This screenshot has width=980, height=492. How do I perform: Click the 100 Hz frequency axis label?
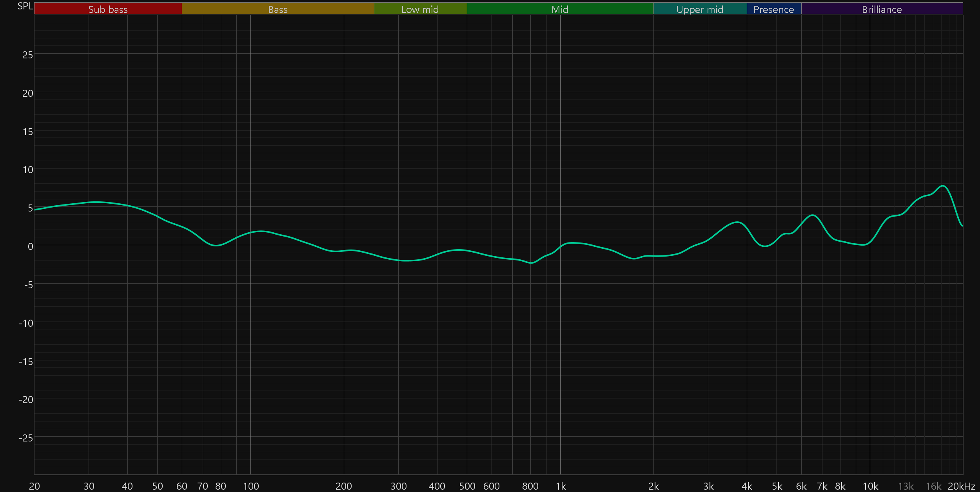[251, 486]
